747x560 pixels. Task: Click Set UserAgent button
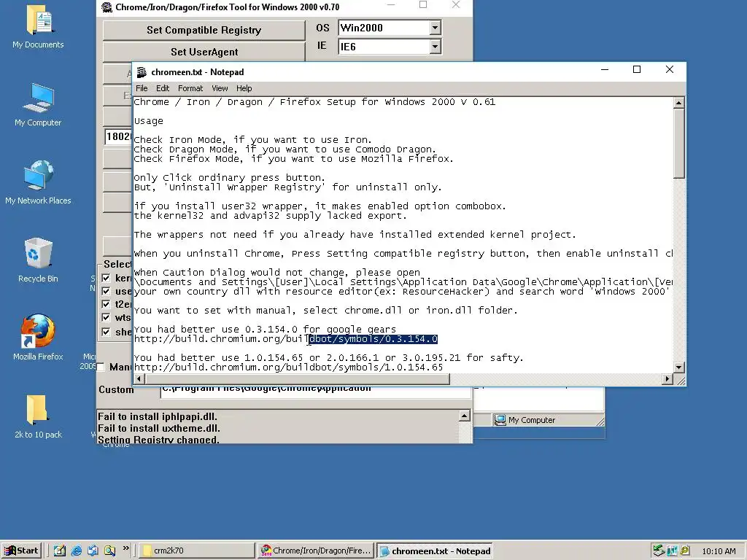pos(204,52)
